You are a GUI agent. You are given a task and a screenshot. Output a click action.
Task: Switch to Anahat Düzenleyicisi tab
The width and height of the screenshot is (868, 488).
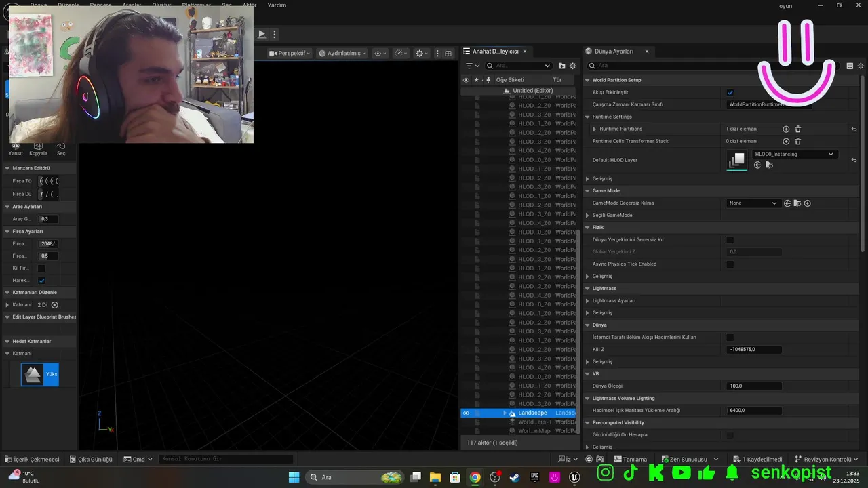pos(495,51)
